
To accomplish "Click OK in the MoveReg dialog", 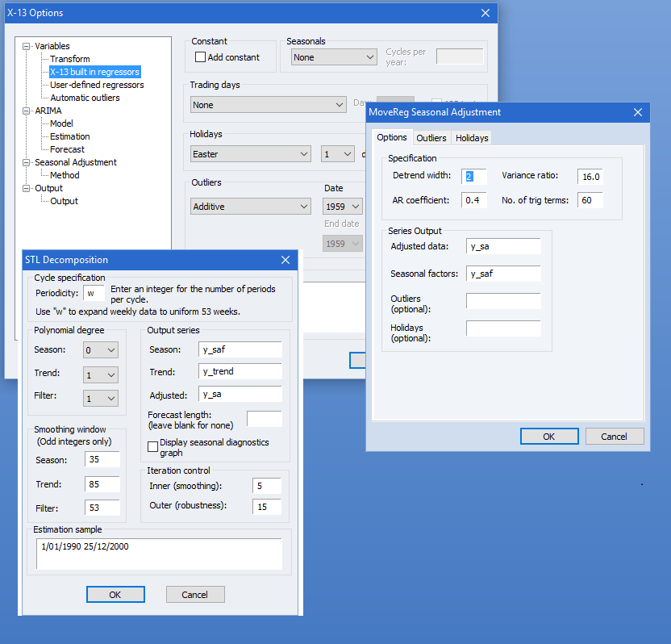I will (548, 437).
